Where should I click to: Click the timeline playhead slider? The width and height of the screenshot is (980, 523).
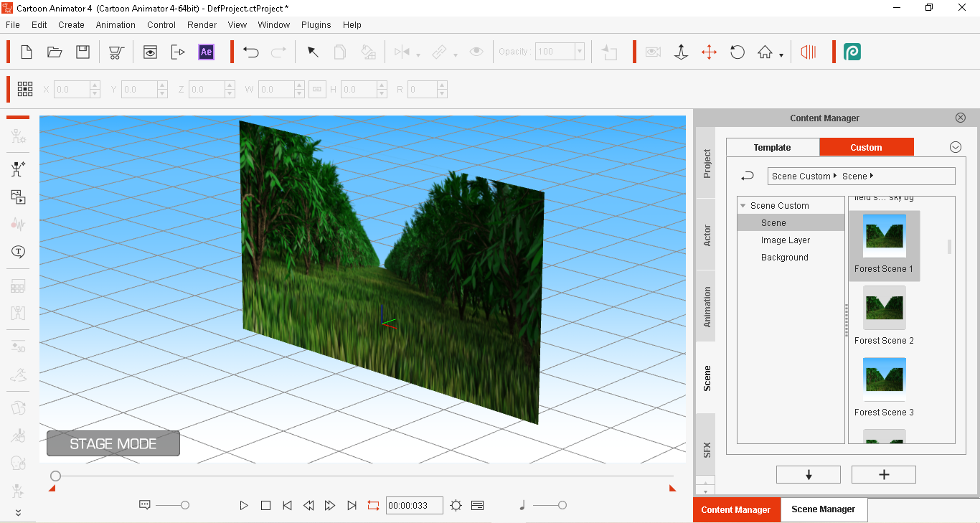pyautogui.click(x=55, y=476)
